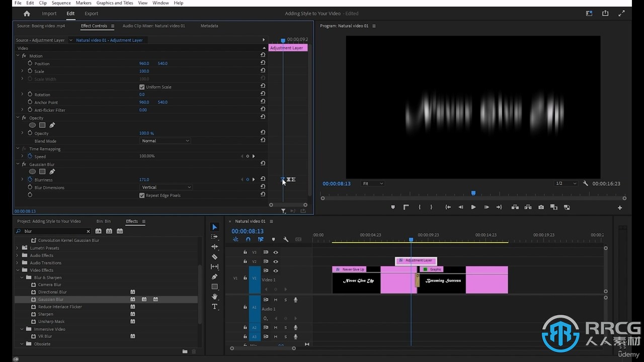Viewport: 644px width, 362px height.
Task: Switch to the Bin: Bin tab
Action: click(104, 221)
